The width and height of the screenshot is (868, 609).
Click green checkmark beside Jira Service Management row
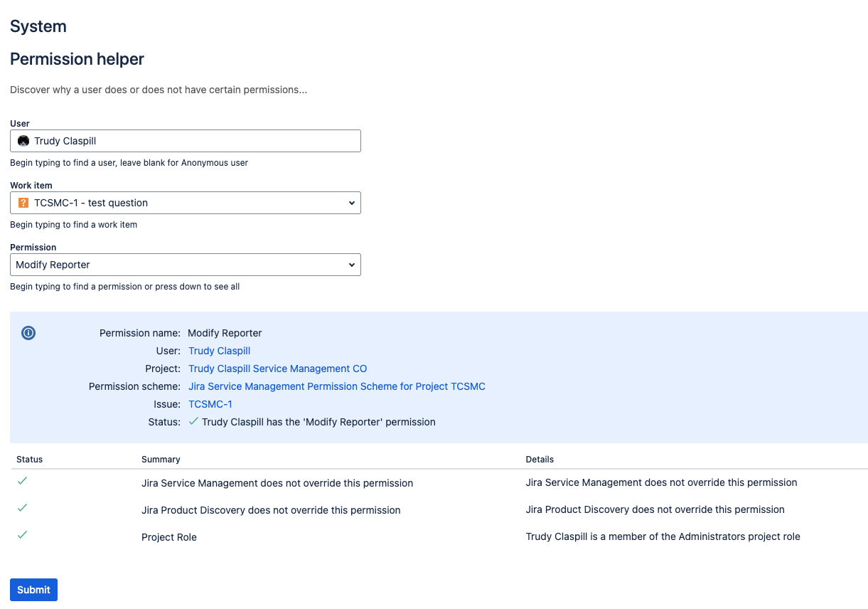tap(21, 481)
